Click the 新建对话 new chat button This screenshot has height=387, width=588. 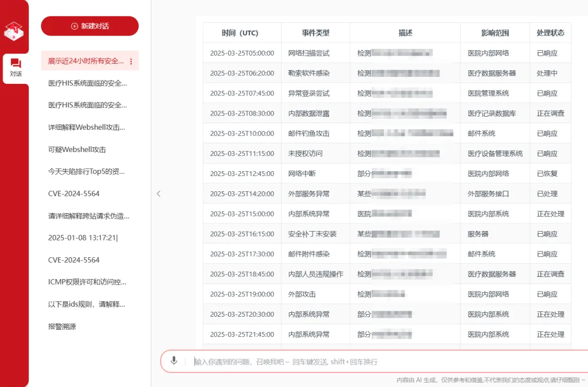(90, 26)
